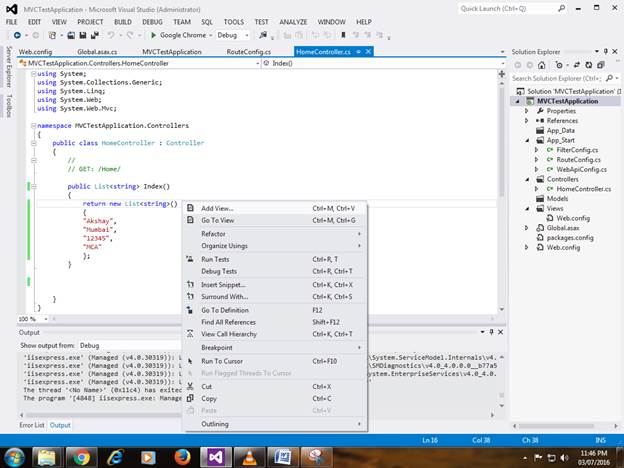Screen dimensions: 624x468
Task: Click the HomeController.cs file icon in tree
Action: click(549, 189)
